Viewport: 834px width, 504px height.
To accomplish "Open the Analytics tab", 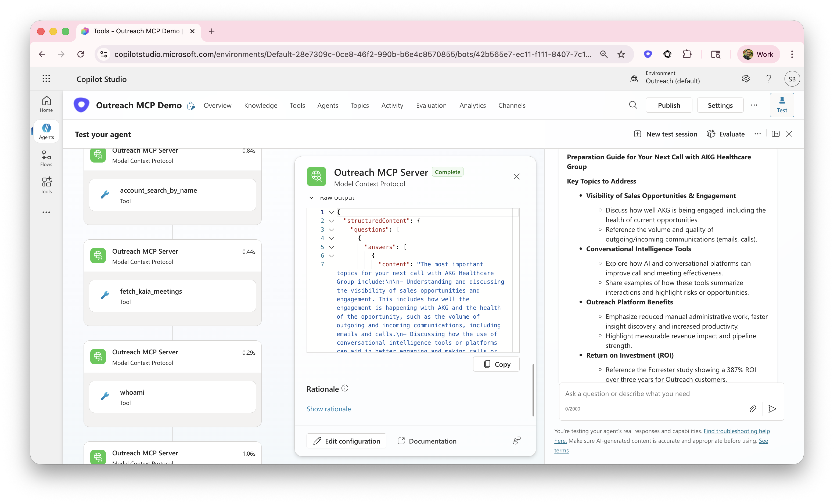I will pyautogui.click(x=472, y=105).
